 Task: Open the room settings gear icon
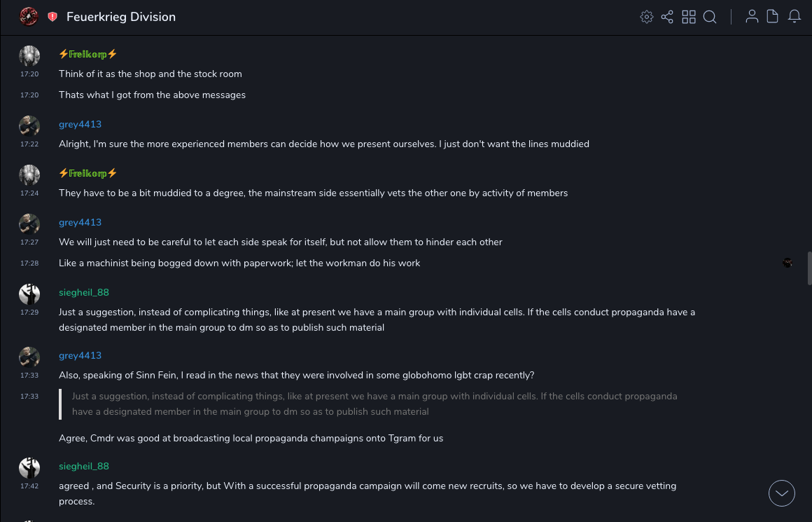click(x=647, y=17)
